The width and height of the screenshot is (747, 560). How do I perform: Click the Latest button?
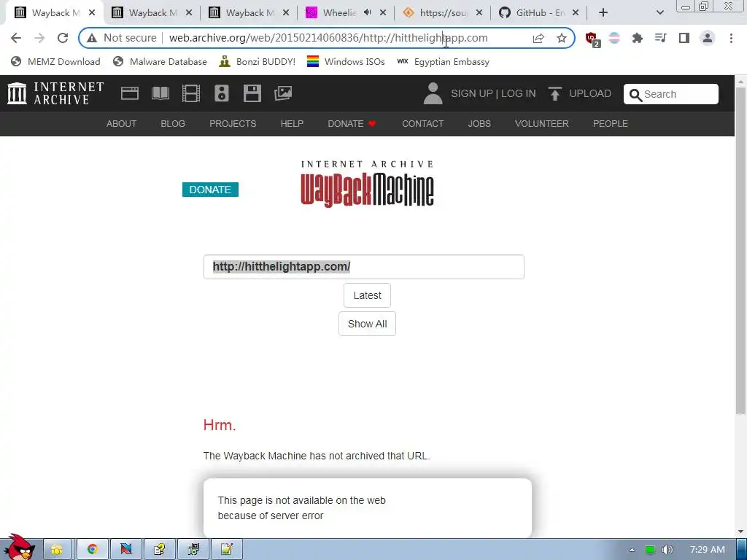coord(368,295)
